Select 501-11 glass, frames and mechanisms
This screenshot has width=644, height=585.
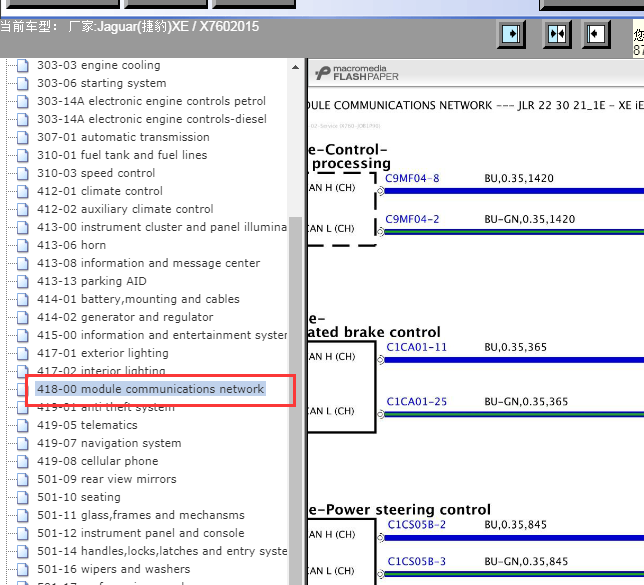pos(141,515)
